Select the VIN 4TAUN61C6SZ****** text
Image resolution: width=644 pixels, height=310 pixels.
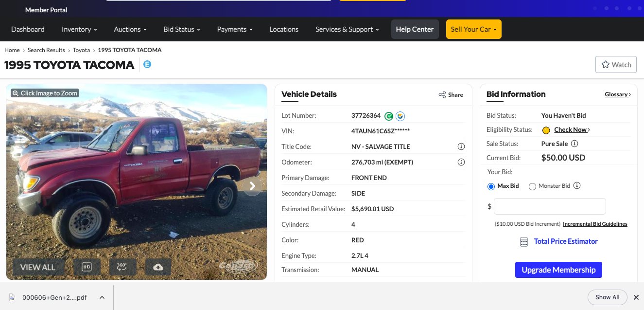pos(381,131)
